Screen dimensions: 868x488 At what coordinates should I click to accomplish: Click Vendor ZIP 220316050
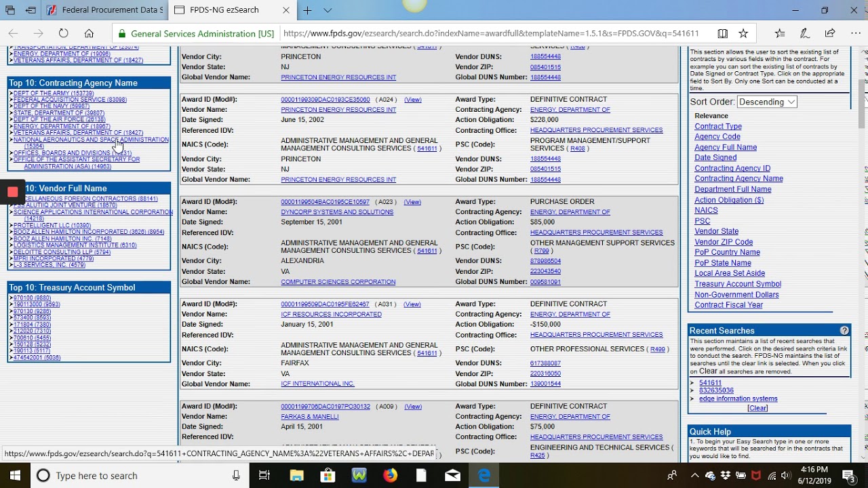click(x=545, y=374)
